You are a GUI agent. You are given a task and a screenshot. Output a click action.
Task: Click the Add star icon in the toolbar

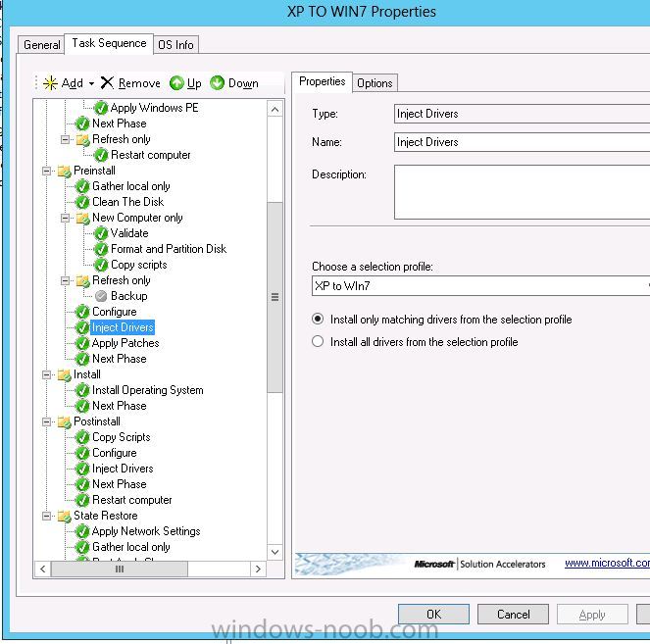(50, 83)
